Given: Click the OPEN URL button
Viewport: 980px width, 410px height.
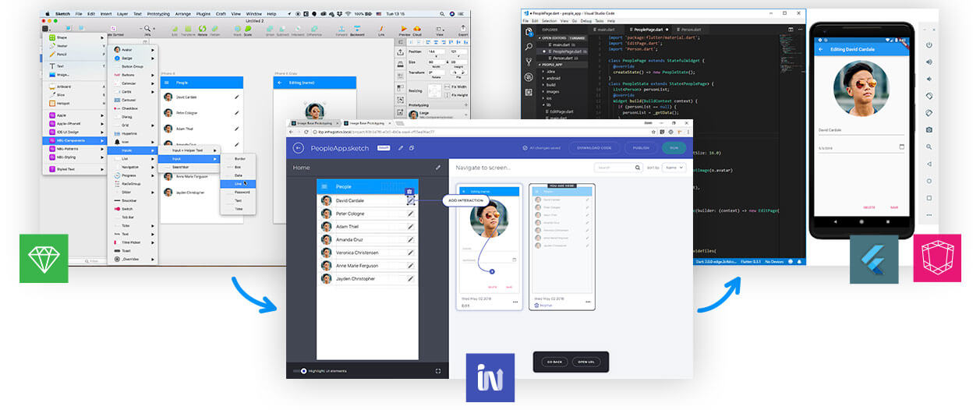Looking at the screenshot, I should 586,362.
